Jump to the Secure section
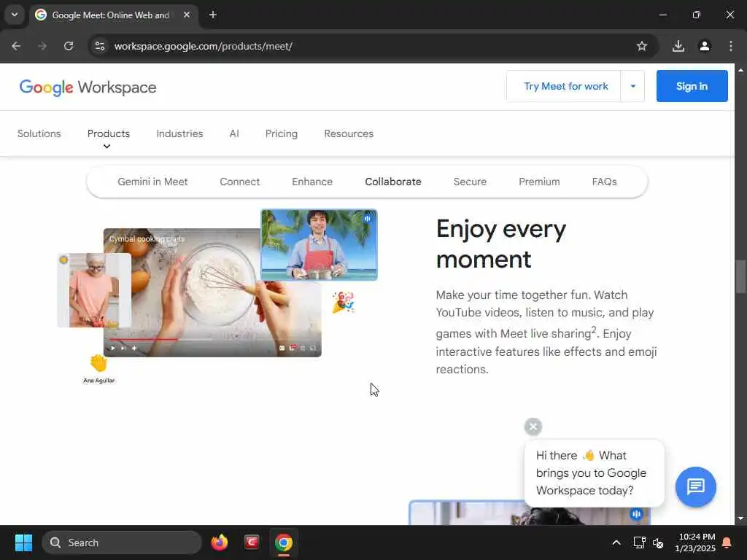747x560 pixels. pos(470,182)
